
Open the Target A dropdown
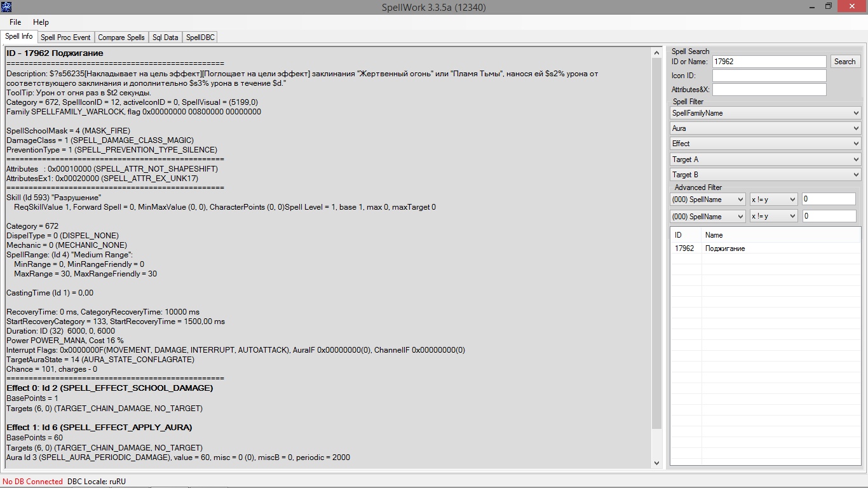click(766, 159)
